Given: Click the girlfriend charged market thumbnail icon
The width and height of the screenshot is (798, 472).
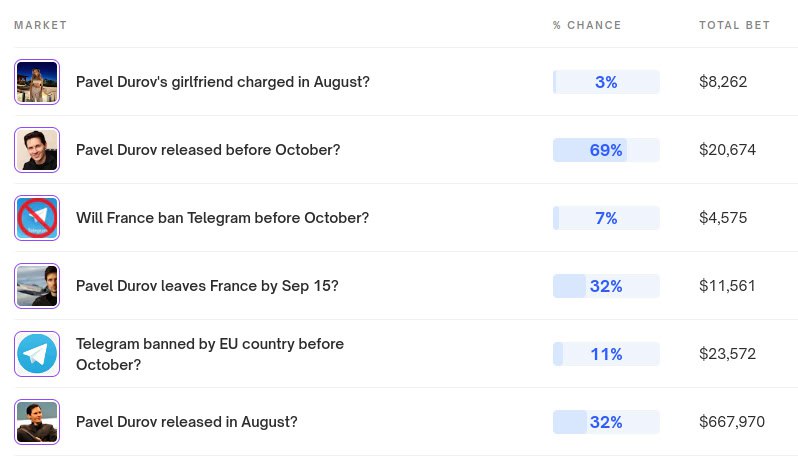Looking at the screenshot, I should coord(37,82).
